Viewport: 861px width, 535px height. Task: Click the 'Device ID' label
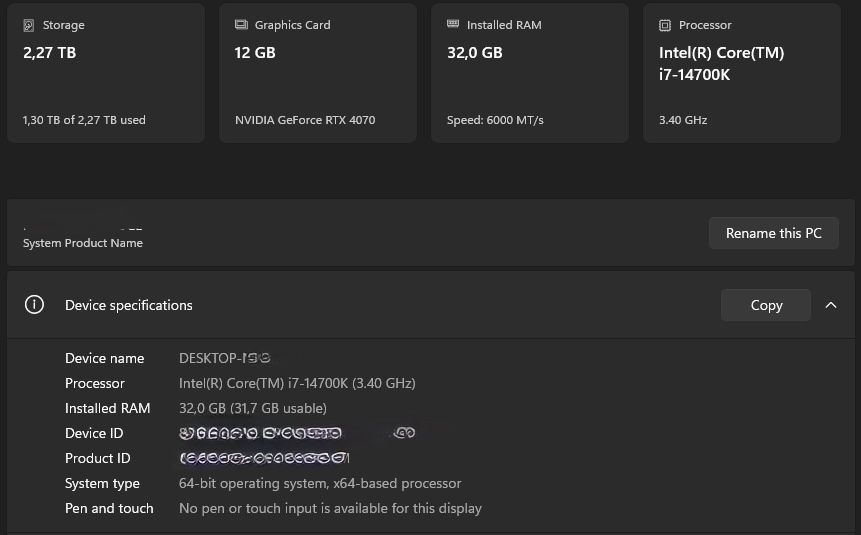pyautogui.click(x=94, y=433)
